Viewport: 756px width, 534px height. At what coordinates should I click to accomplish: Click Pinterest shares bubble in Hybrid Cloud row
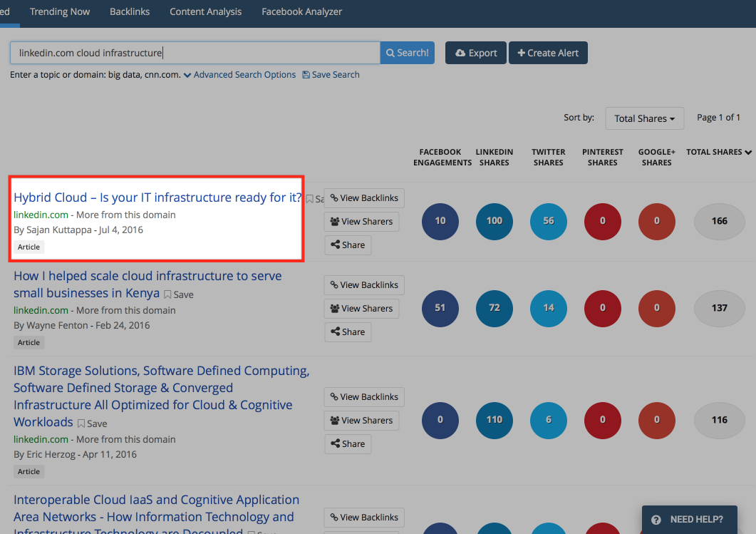603,222
